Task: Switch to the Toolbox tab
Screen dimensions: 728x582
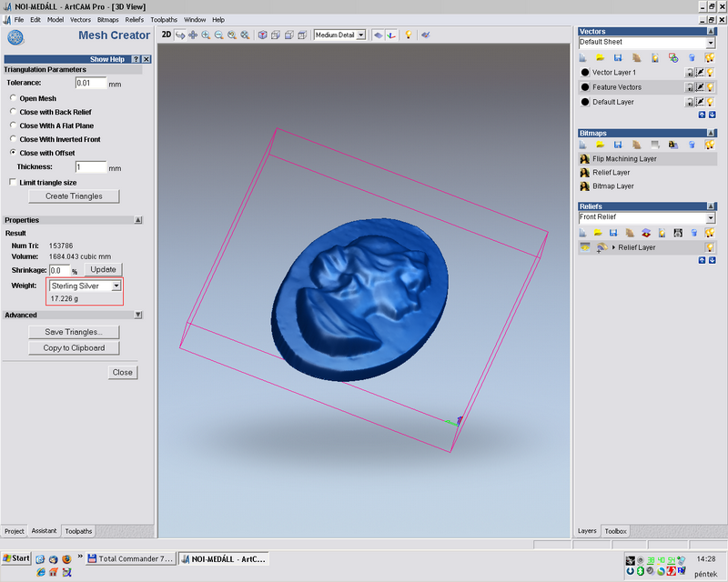Action: pos(616,530)
